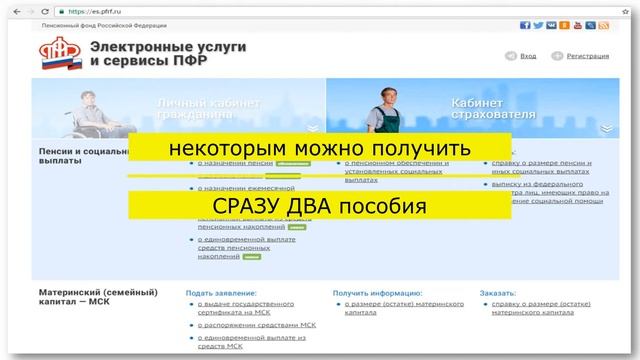Expand the Кабинет страхователя chevron
The height and width of the screenshot is (360, 640).
(607, 129)
